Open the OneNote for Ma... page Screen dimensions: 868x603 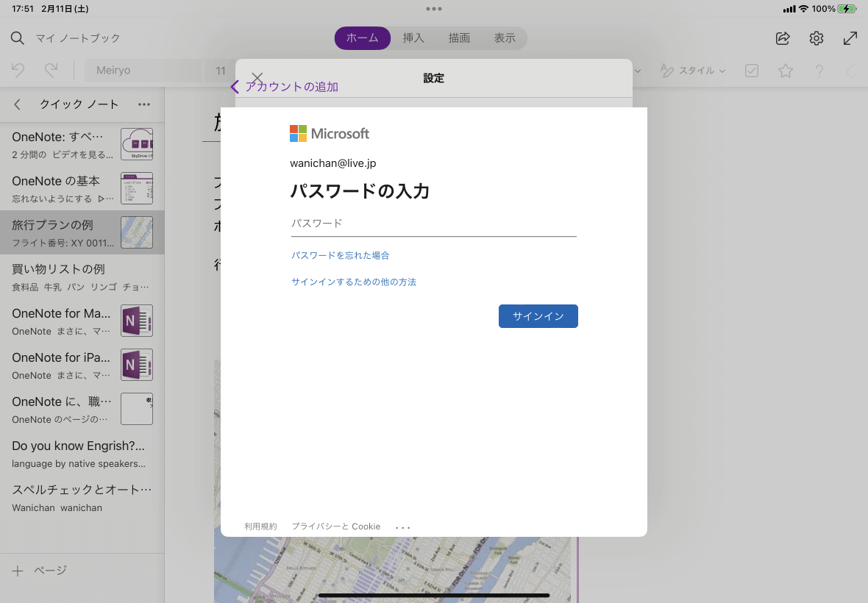click(x=82, y=321)
